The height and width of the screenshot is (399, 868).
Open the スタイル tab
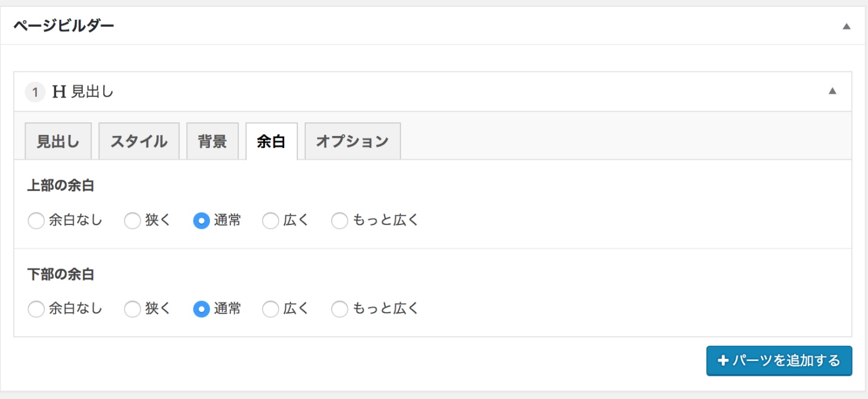139,141
